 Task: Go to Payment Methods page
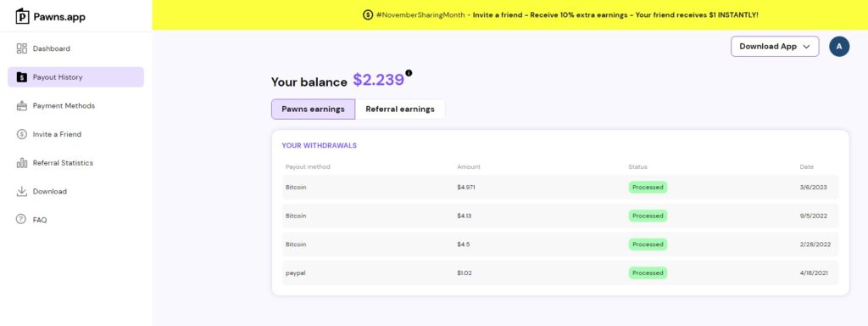[75, 106]
